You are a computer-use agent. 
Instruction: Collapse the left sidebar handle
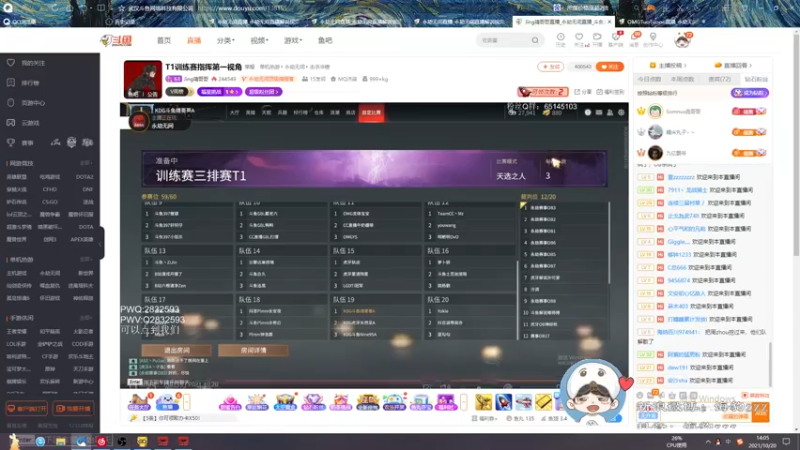pyautogui.click(x=101, y=243)
